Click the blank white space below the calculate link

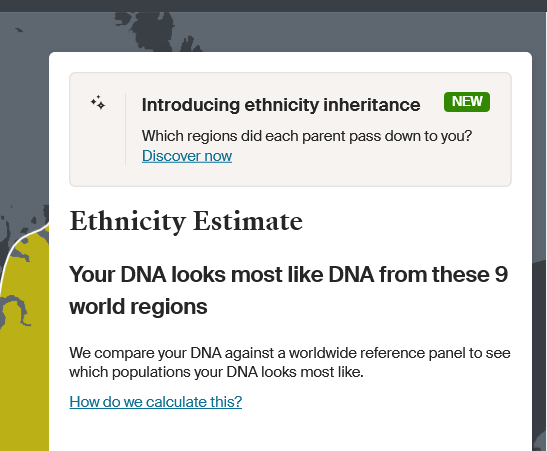pos(290,433)
